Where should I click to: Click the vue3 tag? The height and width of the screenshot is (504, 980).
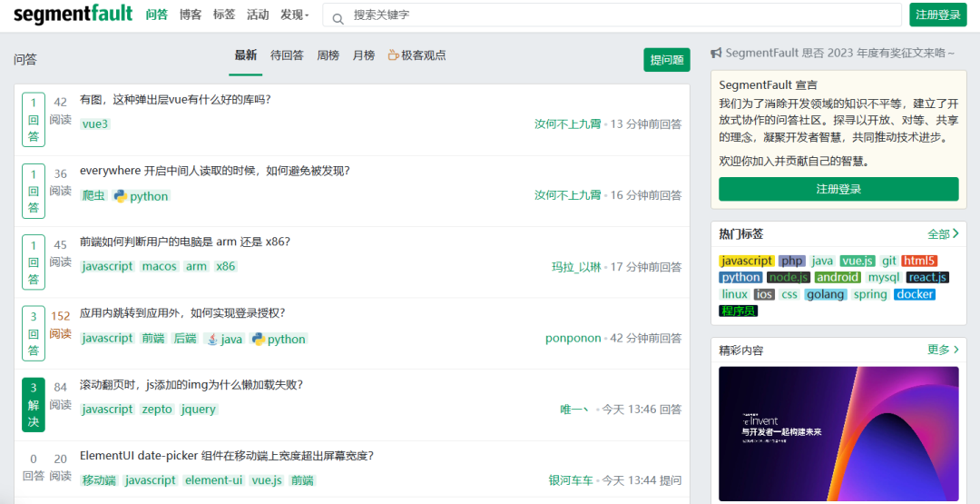(95, 124)
